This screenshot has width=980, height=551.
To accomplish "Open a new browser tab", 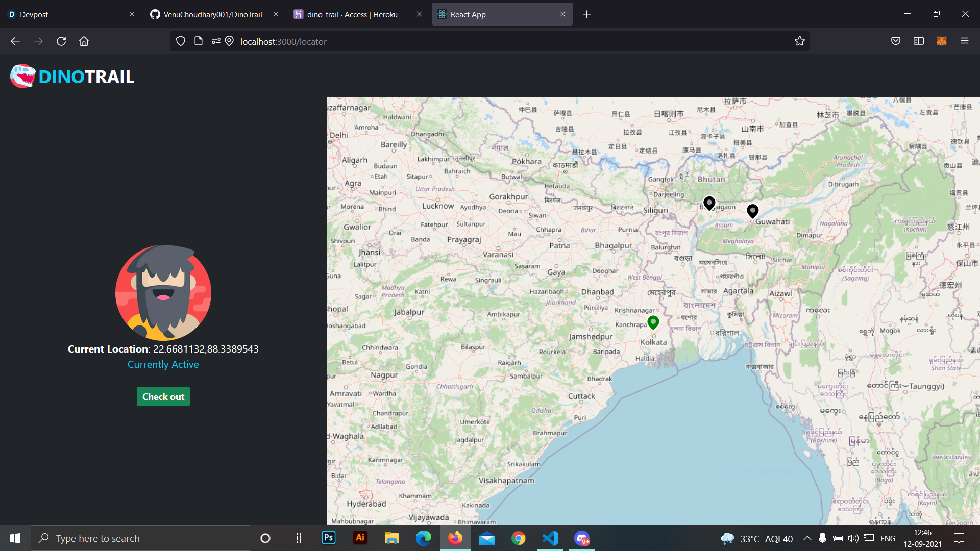I will [586, 14].
